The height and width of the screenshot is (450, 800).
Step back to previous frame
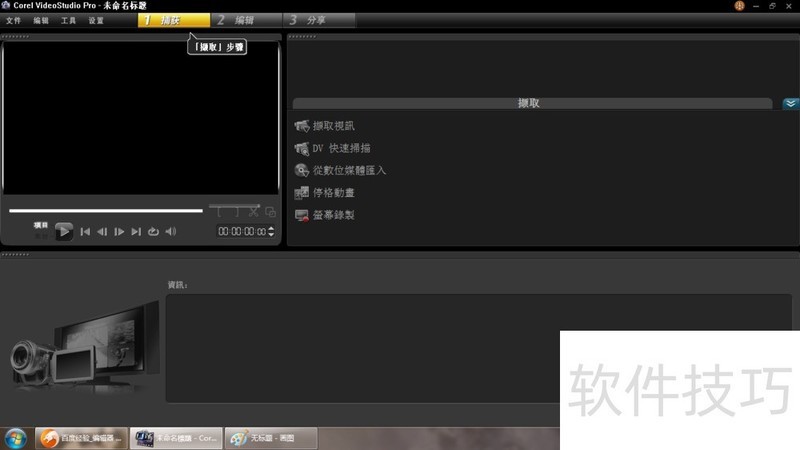click(x=102, y=232)
